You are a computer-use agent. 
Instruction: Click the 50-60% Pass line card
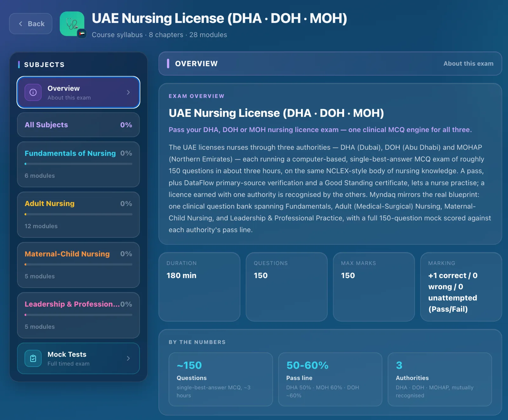[330, 379]
